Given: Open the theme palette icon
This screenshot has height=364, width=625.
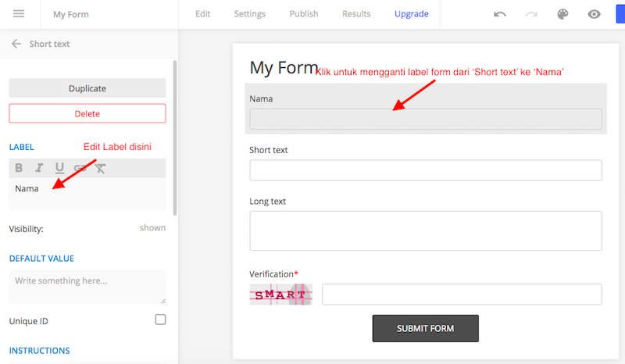Looking at the screenshot, I should click(562, 14).
